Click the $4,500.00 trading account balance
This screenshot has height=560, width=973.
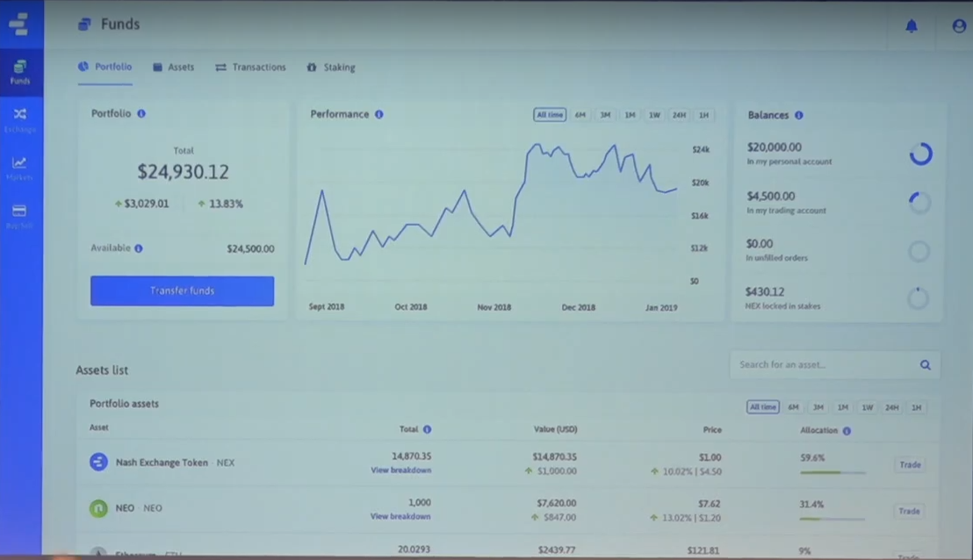[771, 196]
